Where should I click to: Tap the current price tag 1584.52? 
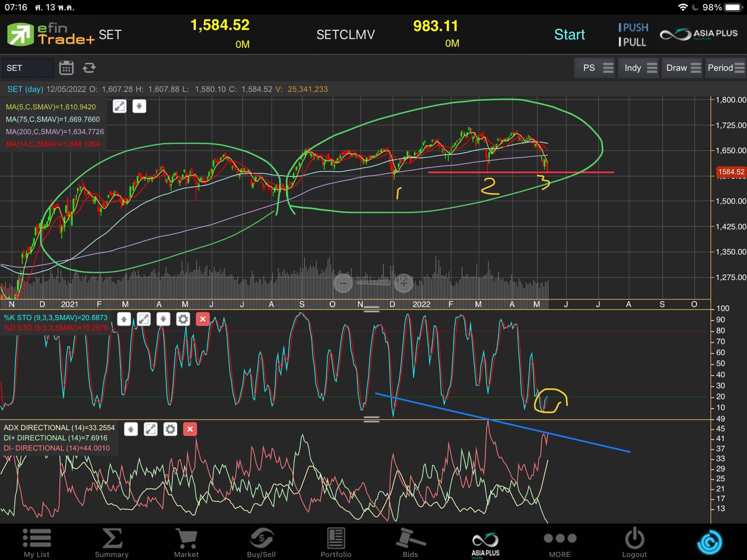point(731,172)
